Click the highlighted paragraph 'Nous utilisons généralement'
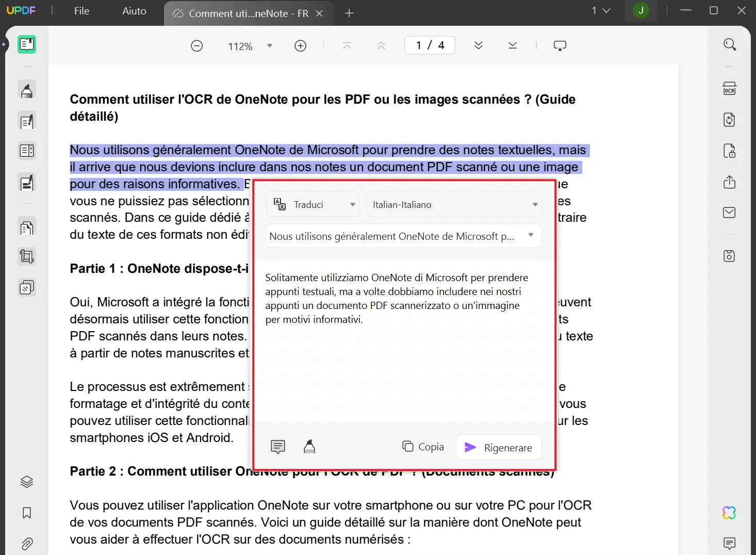The image size is (756, 555). click(x=330, y=167)
